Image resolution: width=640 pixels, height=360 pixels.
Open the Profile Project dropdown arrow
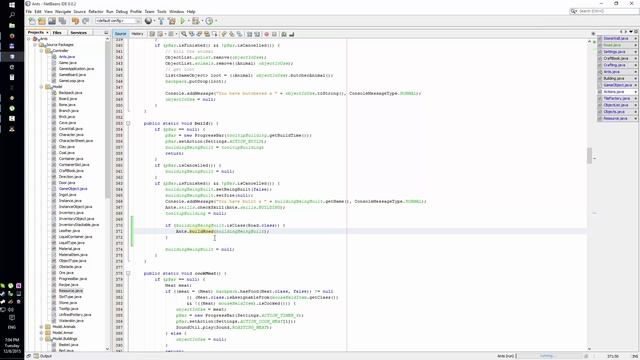(216, 21)
